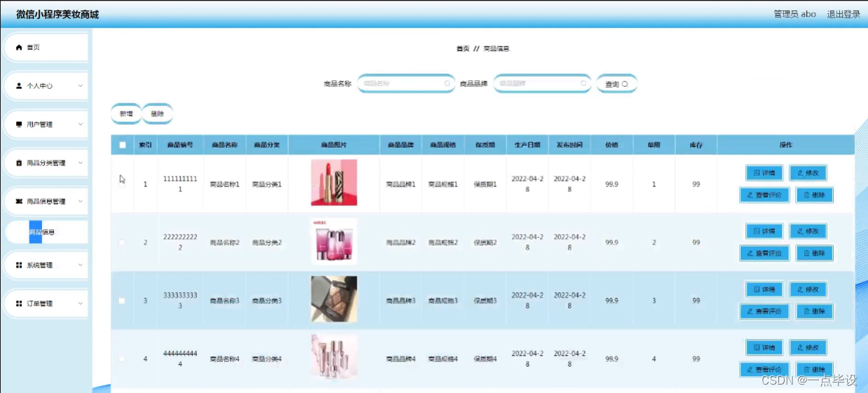This screenshot has width=868, height=393.
Task: Click 查看评论 button for 商品名称3
Action: (764, 311)
